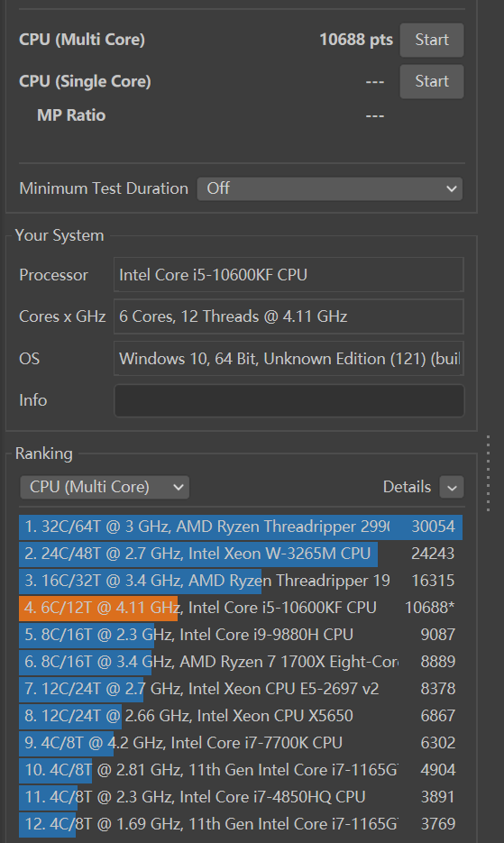
Task: Select ranking row 16C/32T Threadripper 16315
Action: pos(241,581)
